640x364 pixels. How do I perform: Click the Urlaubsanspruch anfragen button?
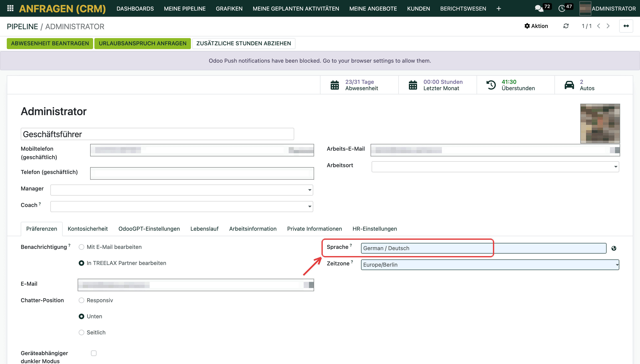coord(142,44)
